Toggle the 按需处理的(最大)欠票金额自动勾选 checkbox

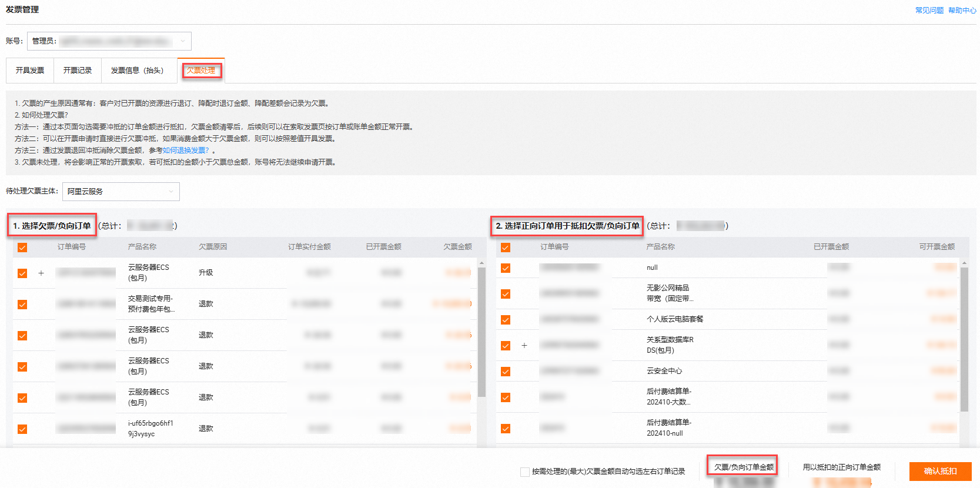pyautogui.click(x=525, y=472)
